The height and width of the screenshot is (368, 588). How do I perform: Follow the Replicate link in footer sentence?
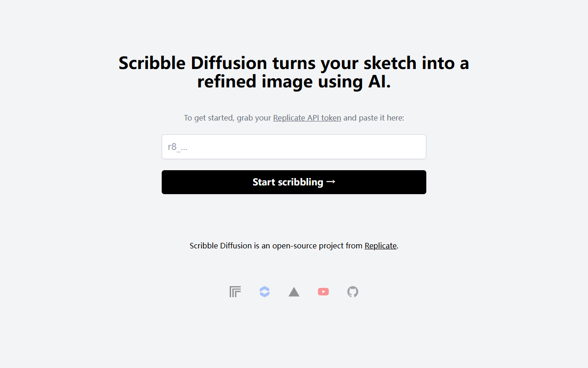[x=380, y=246]
